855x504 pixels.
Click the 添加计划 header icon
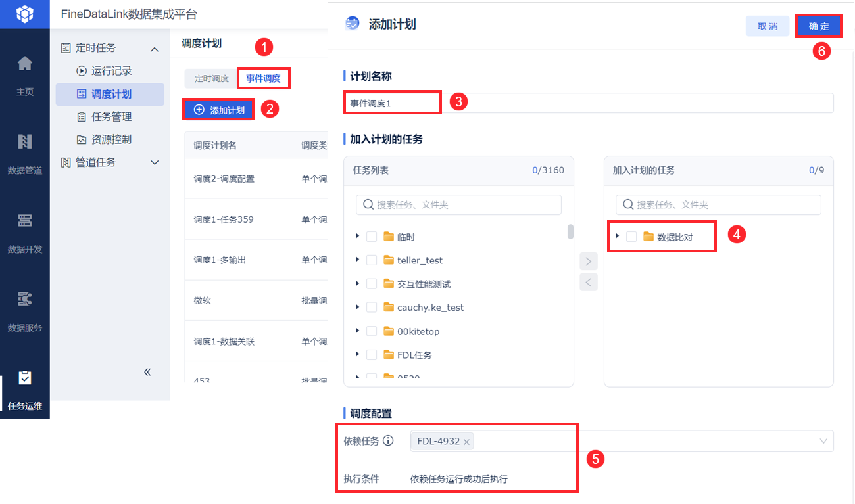click(353, 24)
